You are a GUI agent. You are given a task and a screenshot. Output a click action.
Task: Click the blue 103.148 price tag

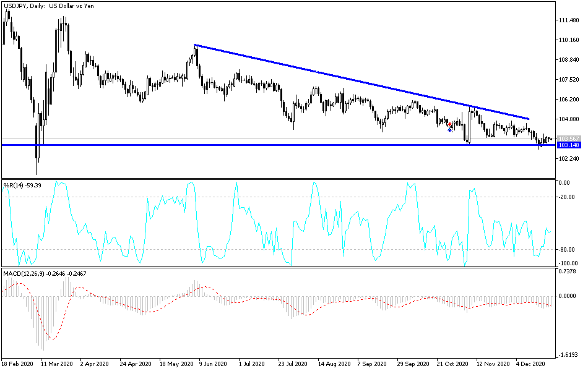[x=568, y=145]
